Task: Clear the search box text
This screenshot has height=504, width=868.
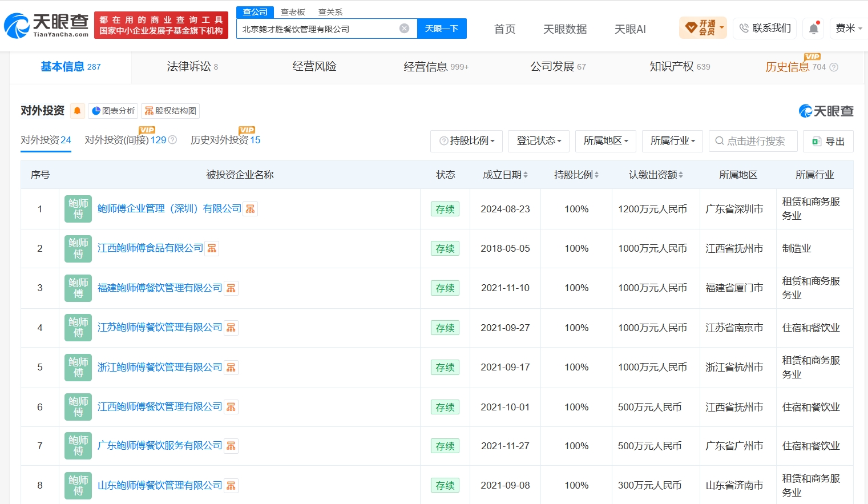Action: pyautogui.click(x=404, y=29)
